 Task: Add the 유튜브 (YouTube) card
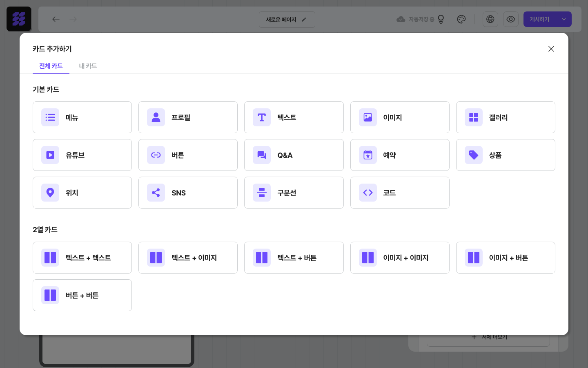pos(82,155)
